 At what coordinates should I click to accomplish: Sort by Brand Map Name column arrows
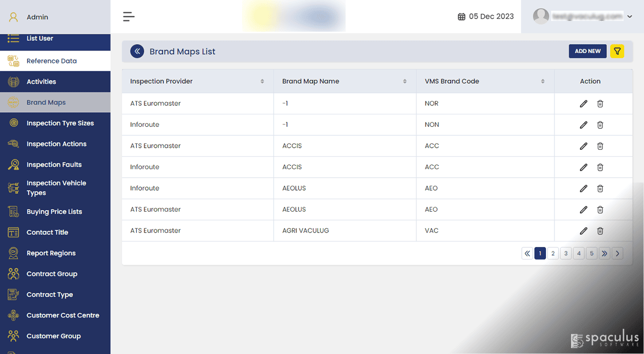pos(405,81)
